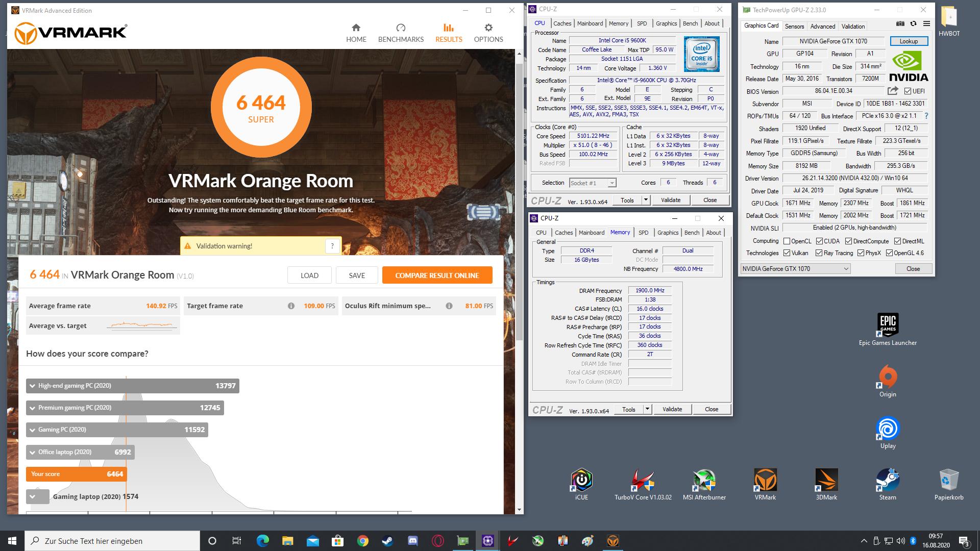Click GPU-Z refresh icon
The image size is (980, 551).
coord(914,24)
